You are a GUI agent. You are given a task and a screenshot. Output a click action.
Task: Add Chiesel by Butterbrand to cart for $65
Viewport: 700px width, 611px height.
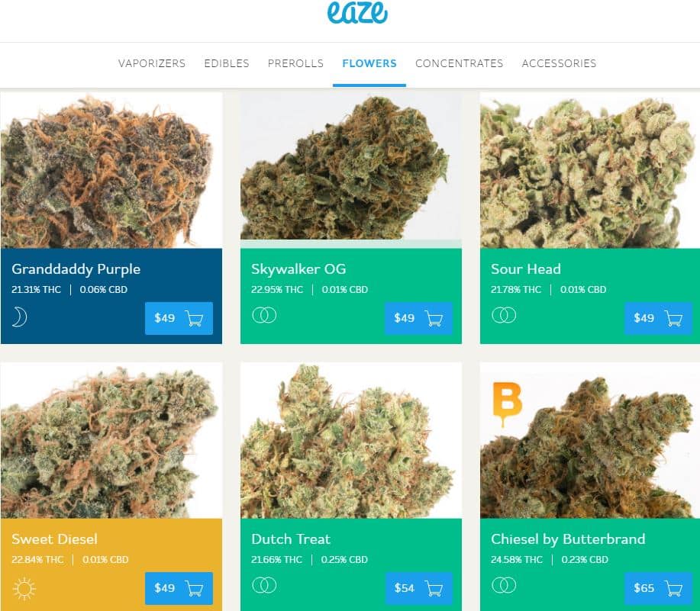coord(658,588)
